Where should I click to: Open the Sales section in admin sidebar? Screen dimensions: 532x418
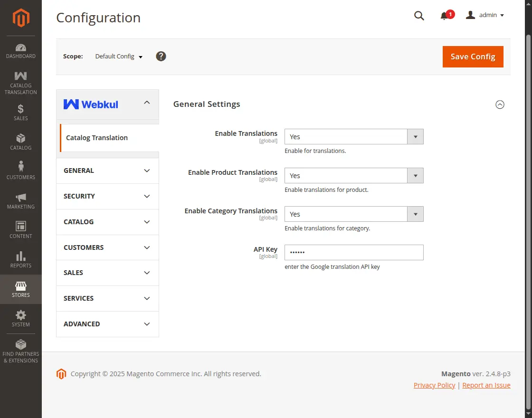coord(21,112)
